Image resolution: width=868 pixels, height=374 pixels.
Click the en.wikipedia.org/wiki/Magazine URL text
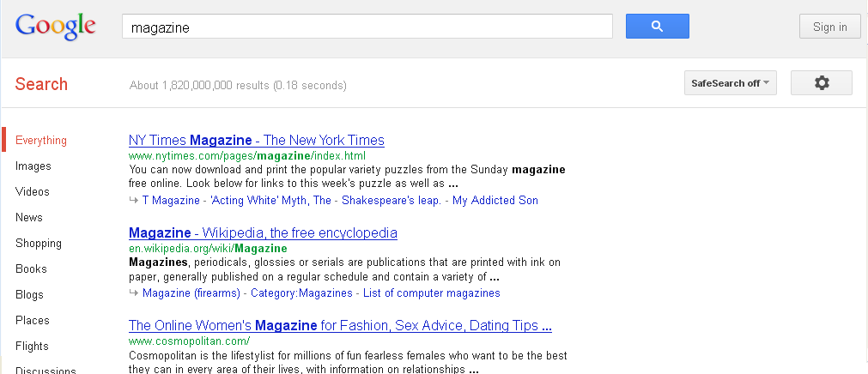pos(208,249)
